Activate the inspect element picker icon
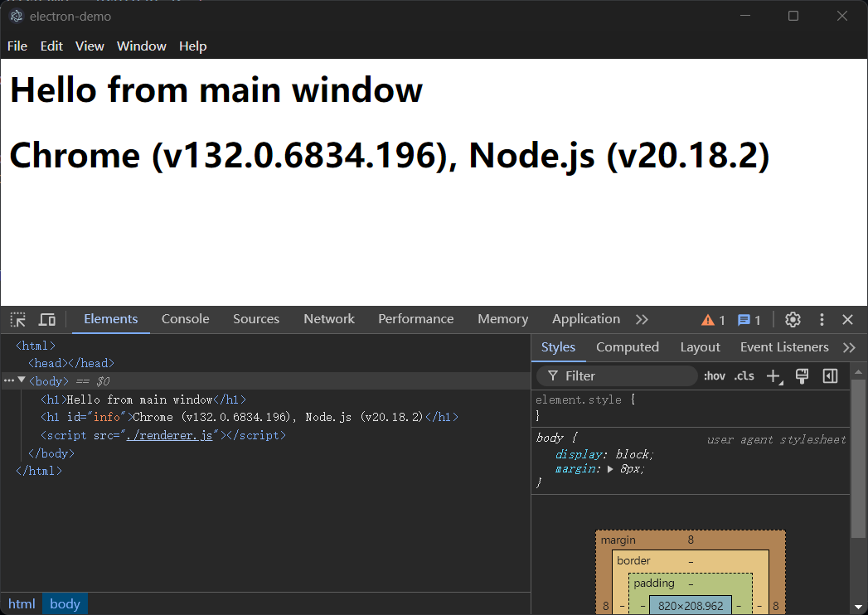 coord(17,319)
